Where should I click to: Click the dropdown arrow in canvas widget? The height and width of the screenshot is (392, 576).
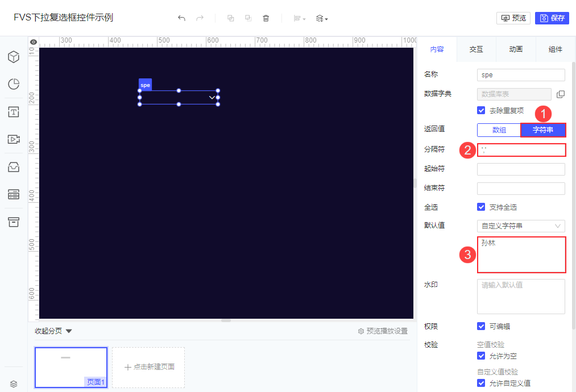(x=212, y=98)
